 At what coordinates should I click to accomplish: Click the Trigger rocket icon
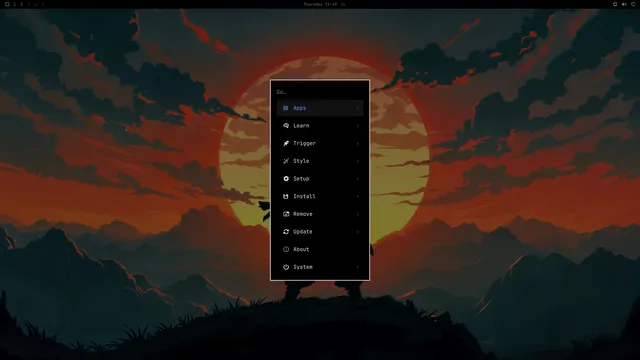[x=286, y=143]
